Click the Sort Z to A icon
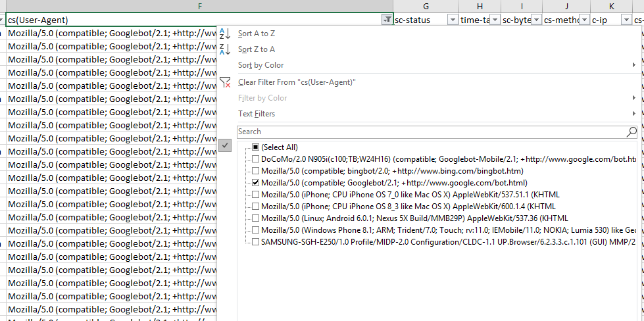This screenshot has height=321, width=644. pos(225,49)
